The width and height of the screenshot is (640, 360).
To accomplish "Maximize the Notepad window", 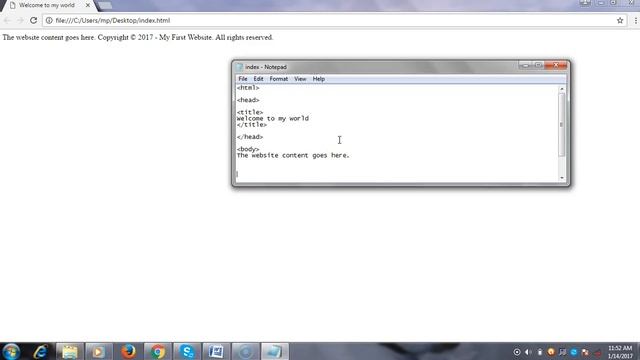I will click(x=538, y=65).
